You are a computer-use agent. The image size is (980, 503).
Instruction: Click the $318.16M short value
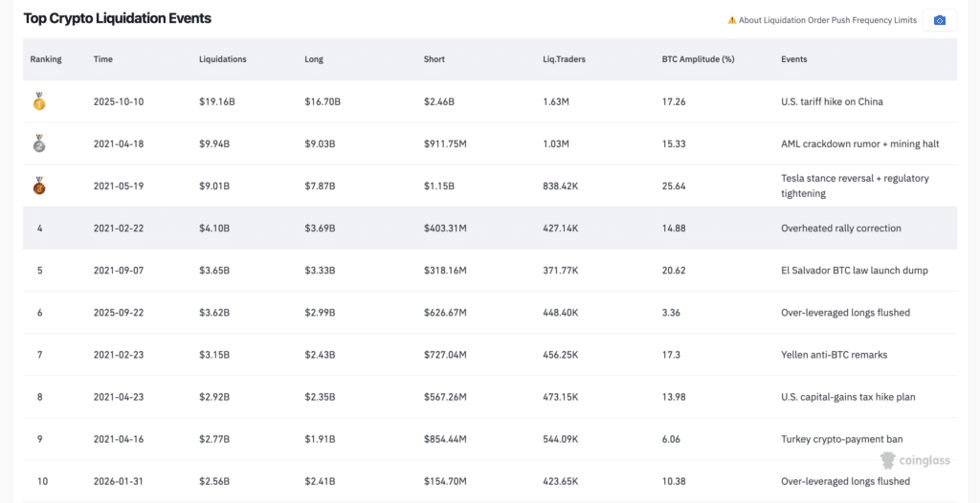pyautogui.click(x=445, y=271)
